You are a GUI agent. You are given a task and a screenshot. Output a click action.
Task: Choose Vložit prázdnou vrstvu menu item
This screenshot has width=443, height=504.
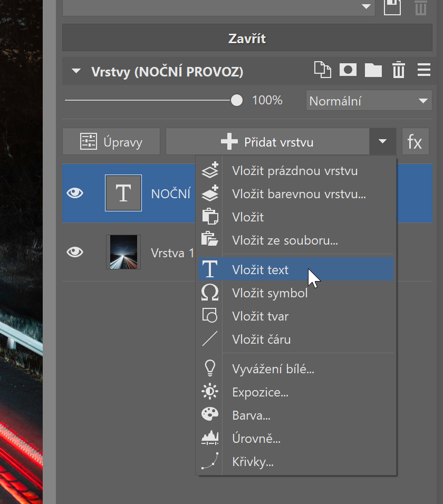[294, 171]
